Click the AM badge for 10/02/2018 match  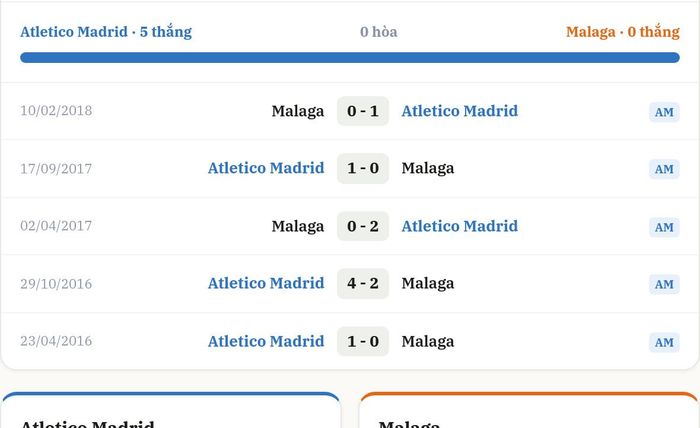coord(664,112)
